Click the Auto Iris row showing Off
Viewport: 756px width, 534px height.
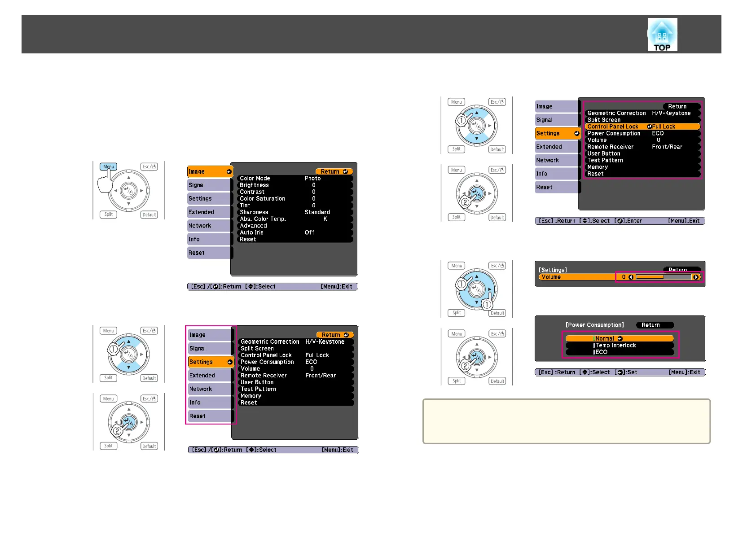tap(295, 232)
